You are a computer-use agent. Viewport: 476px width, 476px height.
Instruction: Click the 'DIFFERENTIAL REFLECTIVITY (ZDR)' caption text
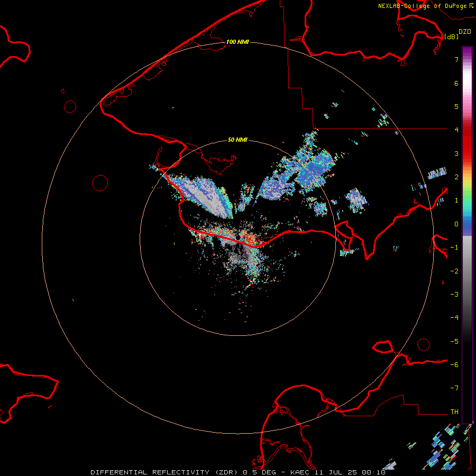tap(165, 472)
